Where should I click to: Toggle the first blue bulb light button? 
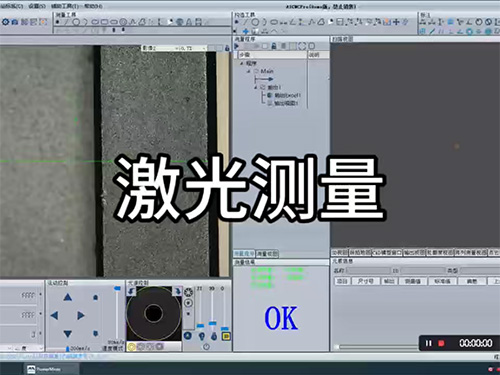point(202,336)
